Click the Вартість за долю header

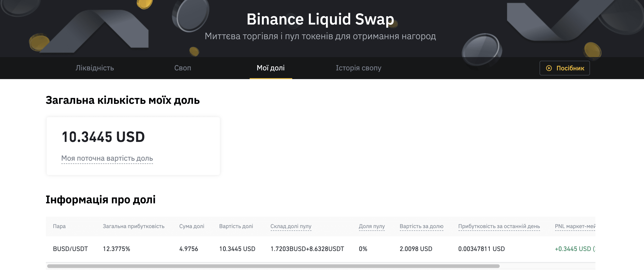[x=421, y=226]
